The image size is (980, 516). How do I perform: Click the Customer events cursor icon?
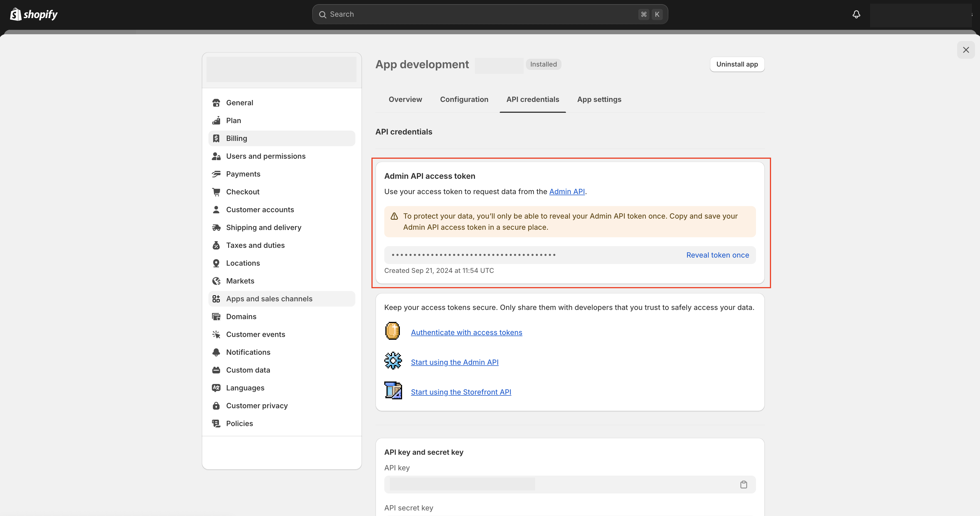point(216,334)
